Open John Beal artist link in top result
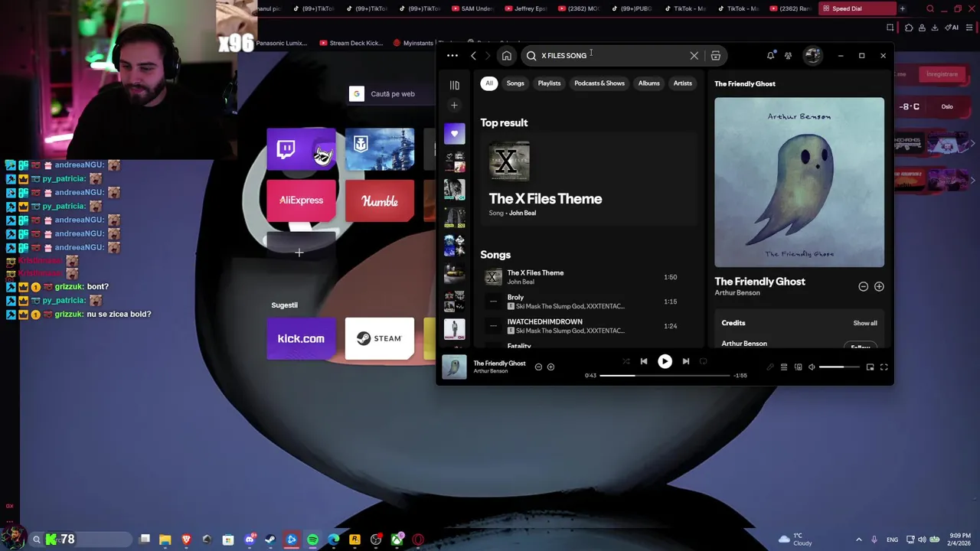Viewport: 980px width, 551px height. (x=522, y=213)
